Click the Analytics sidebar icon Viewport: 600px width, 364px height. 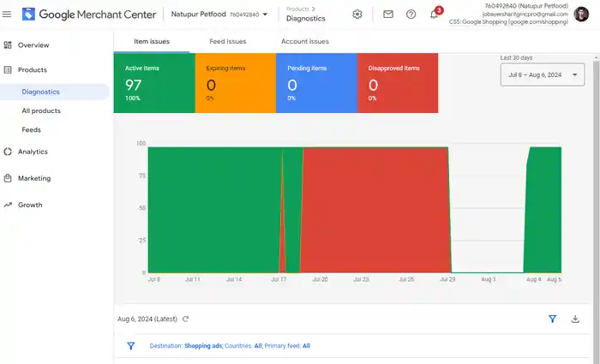tap(8, 152)
